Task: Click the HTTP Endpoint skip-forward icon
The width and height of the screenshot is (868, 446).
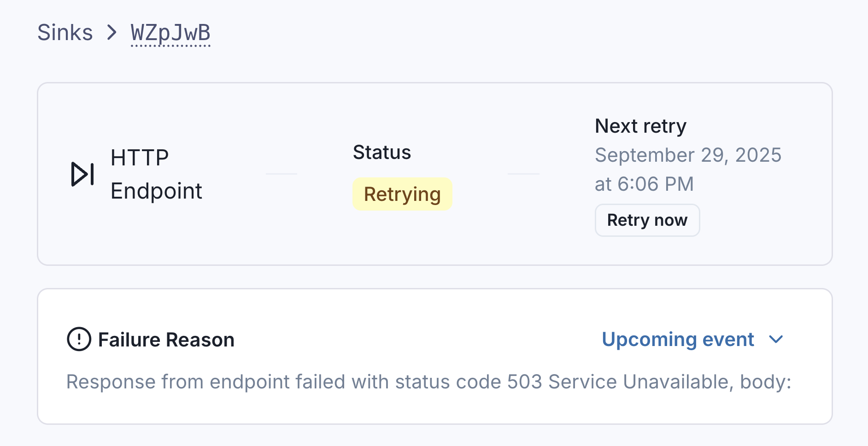Action: click(82, 174)
